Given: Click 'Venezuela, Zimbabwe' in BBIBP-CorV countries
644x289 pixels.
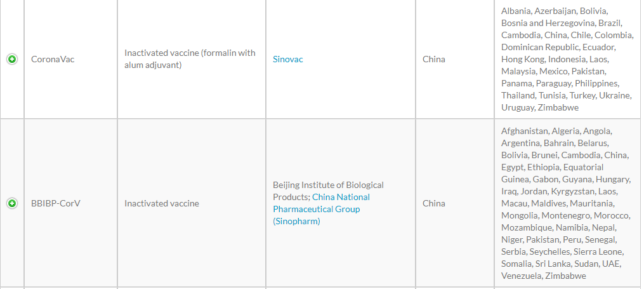Looking at the screenshot, I should coord(543,276).
